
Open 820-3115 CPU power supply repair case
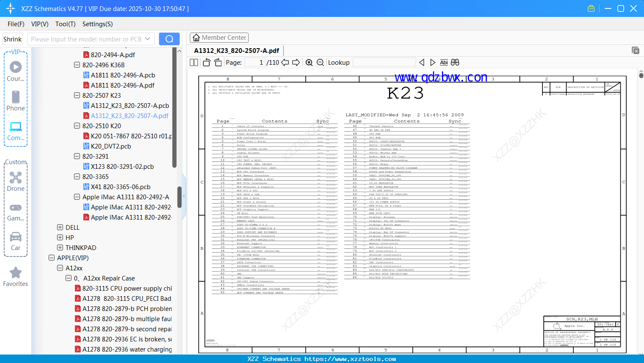123,289
